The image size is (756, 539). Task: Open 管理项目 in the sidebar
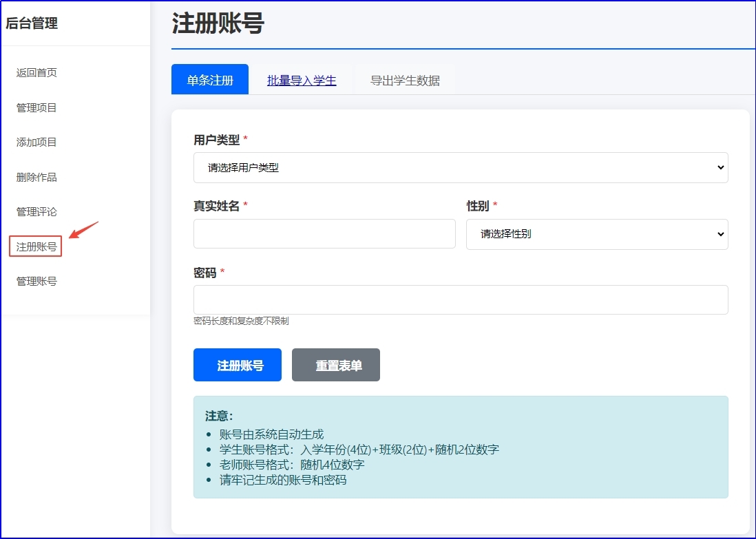[x=36, y=107]
